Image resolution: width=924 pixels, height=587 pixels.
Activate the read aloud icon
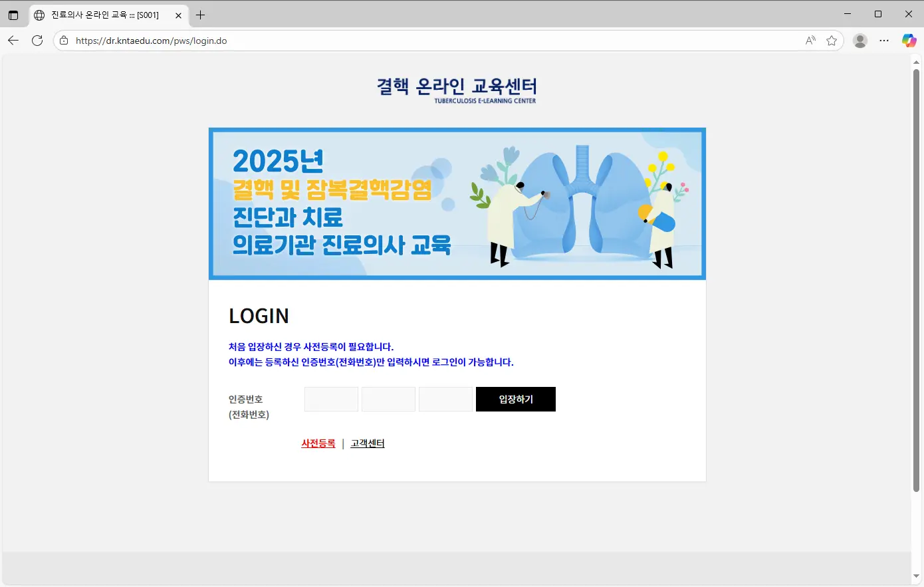[x=810, y=41]
